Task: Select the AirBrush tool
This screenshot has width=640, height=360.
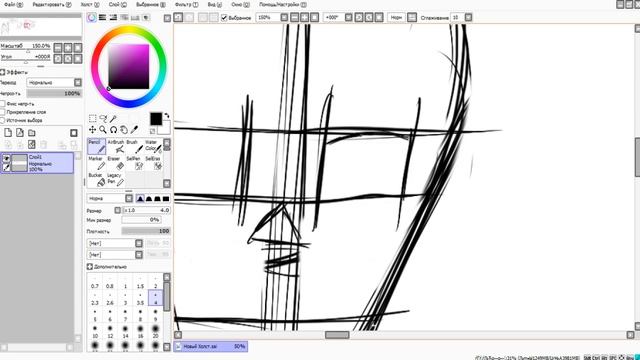Action: tap(116, 147)
